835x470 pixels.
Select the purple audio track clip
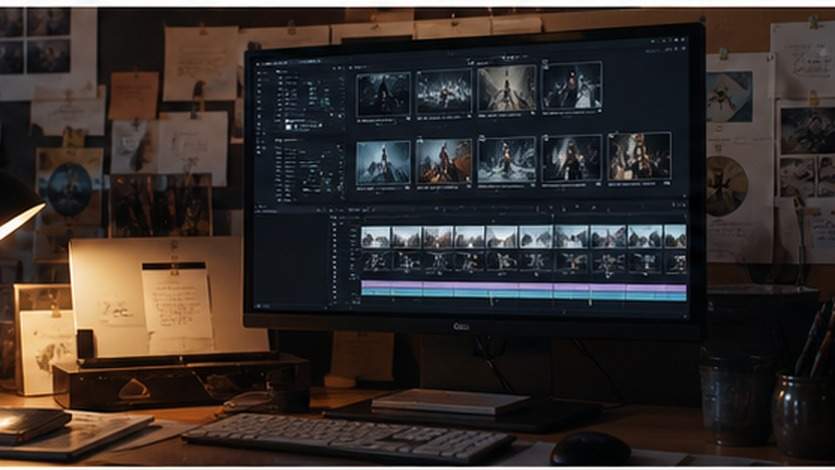[523, 287]
